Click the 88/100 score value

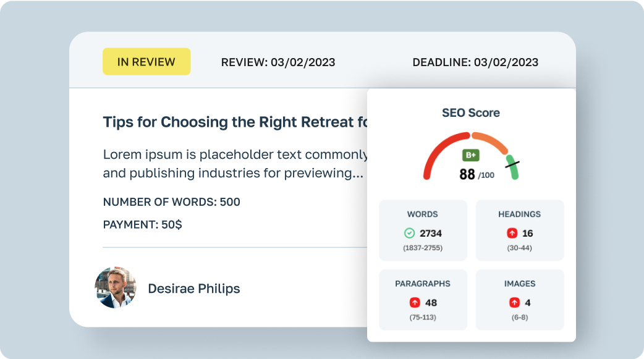476,174
